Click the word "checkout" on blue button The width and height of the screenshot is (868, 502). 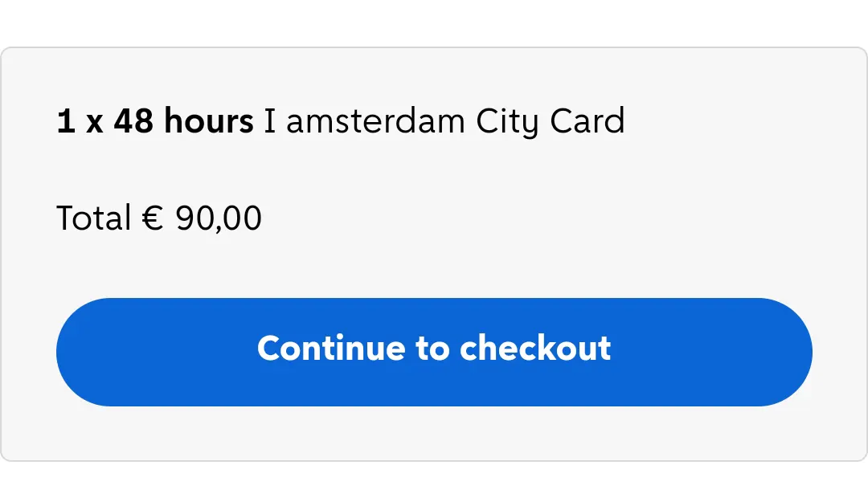[x=535, y=349]
